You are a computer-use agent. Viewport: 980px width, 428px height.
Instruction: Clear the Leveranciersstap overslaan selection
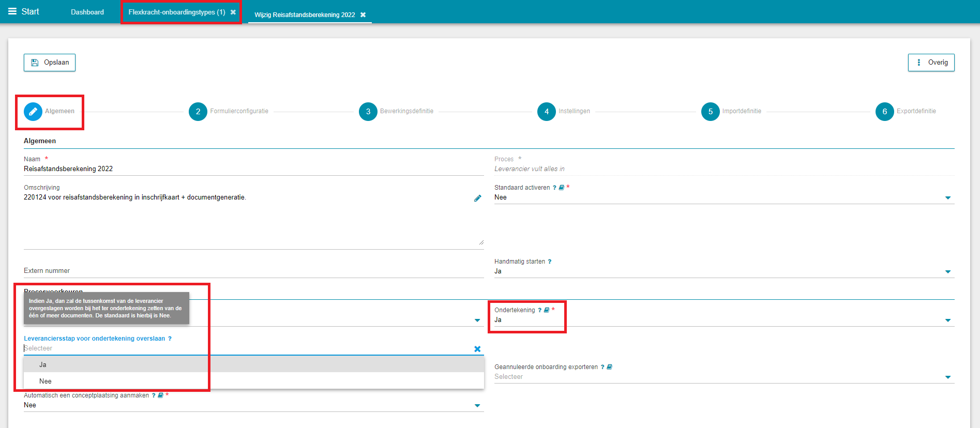click(477, 349)
